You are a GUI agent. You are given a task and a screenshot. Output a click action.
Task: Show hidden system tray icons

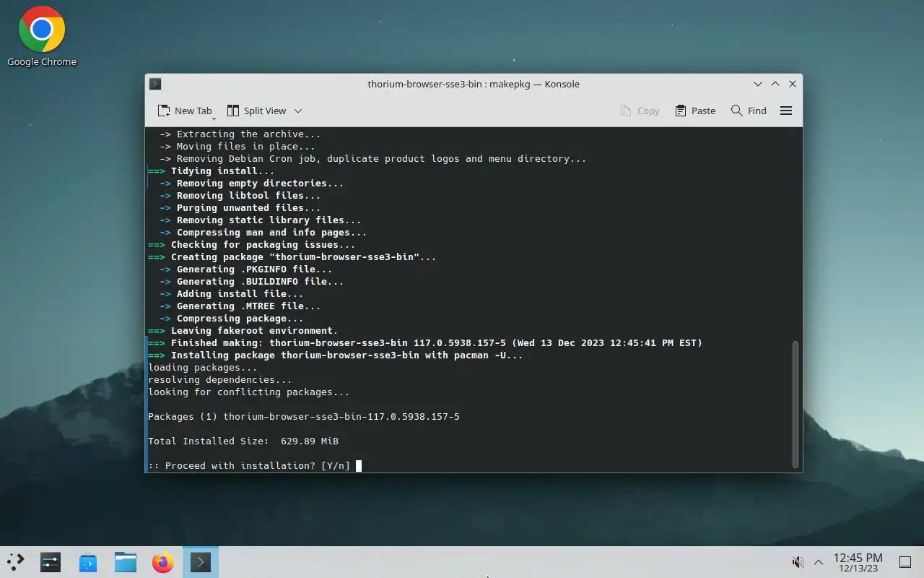click(x=819, y=562)
